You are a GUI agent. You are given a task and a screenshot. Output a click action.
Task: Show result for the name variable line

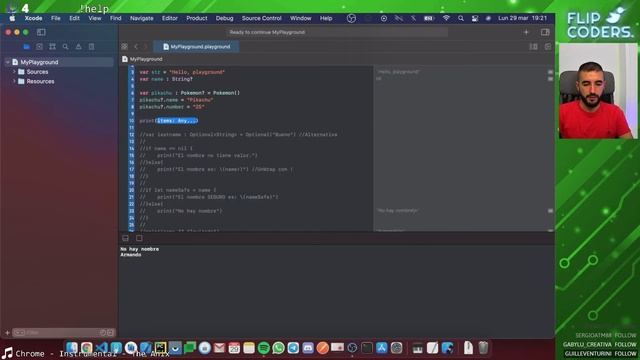[x=550, y=79]
